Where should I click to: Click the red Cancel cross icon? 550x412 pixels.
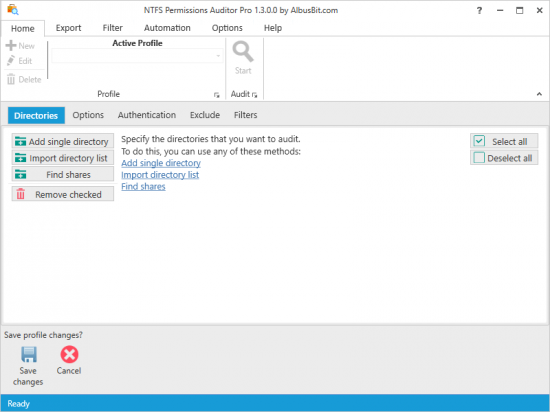[x=69, y=354]
